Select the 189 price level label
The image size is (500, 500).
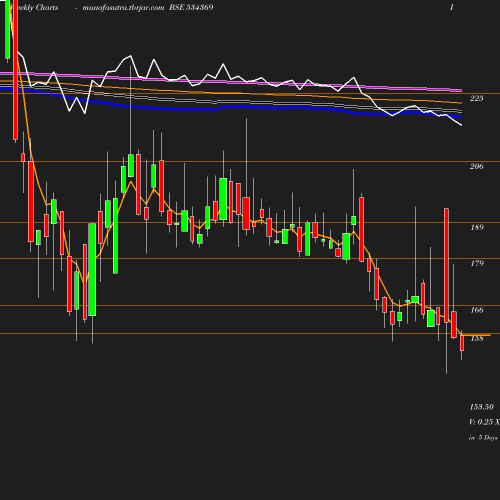click(x=477, y=227)
